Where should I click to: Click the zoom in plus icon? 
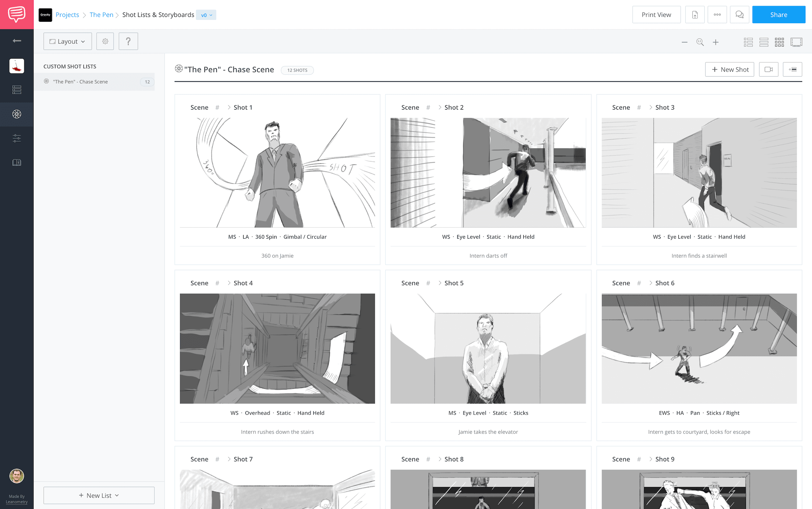[716, 42]
